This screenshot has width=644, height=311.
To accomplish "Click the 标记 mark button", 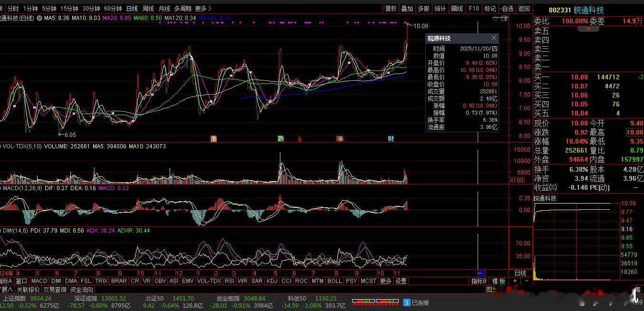I will click(490, 9).
